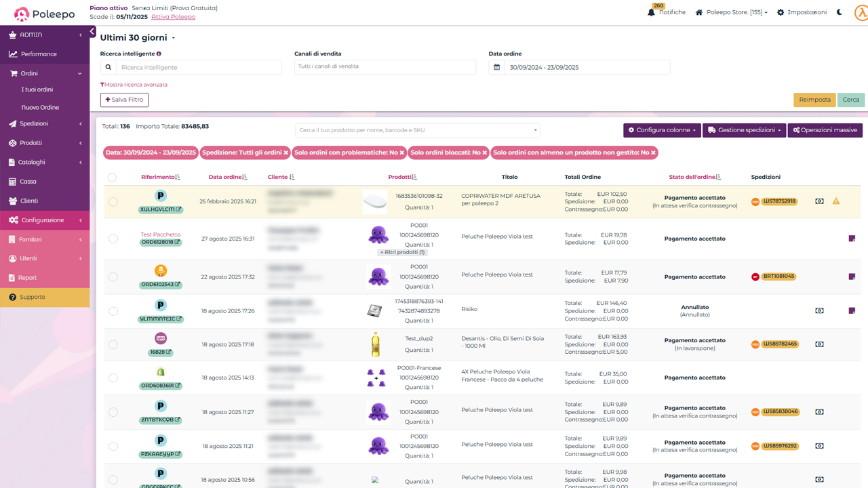Select the header checkbox for all orders
This screenshot has width=868, height=488.
pyautogui.click(x=112, y=178)
